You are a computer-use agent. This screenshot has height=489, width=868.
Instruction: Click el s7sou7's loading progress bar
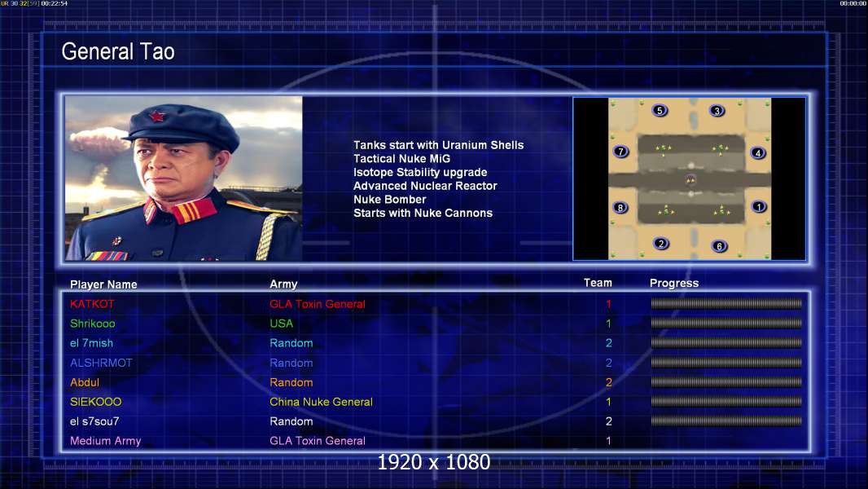pyautogui.click(x=726, y=421)
